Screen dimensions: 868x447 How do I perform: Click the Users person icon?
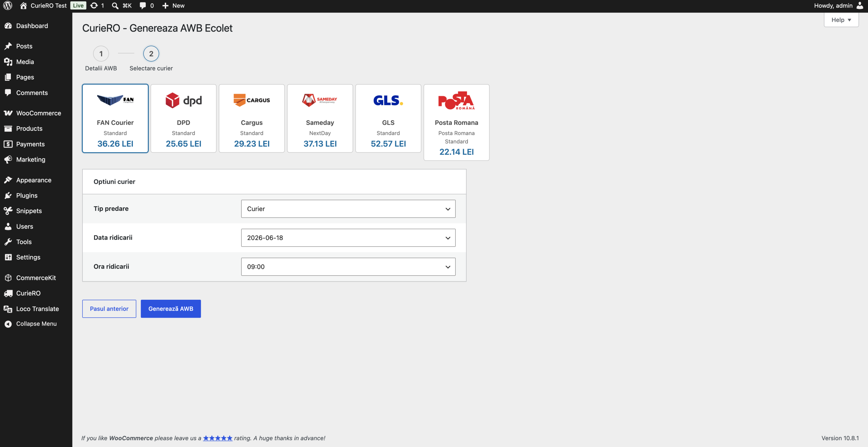(8, 226)
